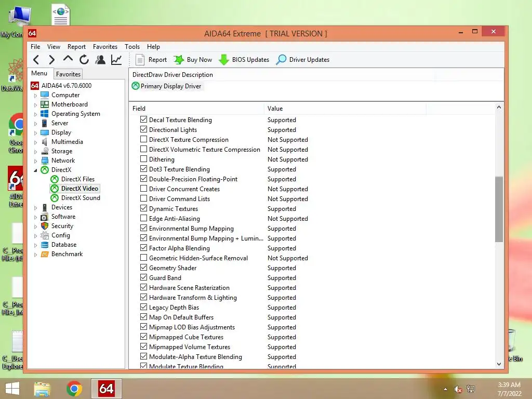Select the Motherboard tree icon
The height and width of the screenshot is (399, 532).
45,104
